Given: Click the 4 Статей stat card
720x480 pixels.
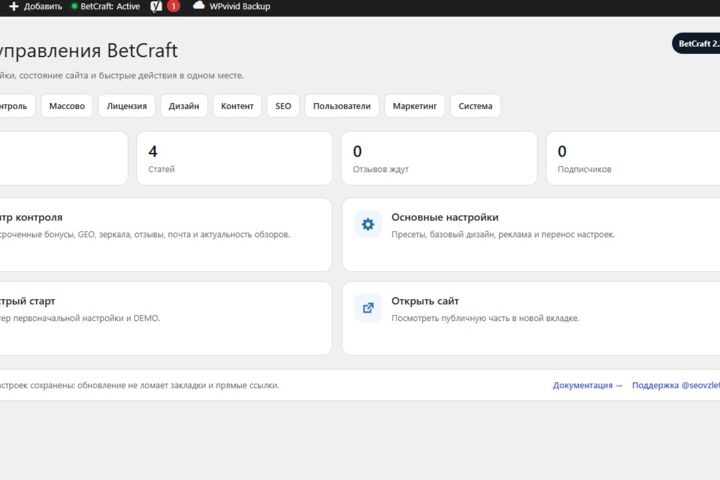Looking at the screenshot, I should click(x=235, y=158).
